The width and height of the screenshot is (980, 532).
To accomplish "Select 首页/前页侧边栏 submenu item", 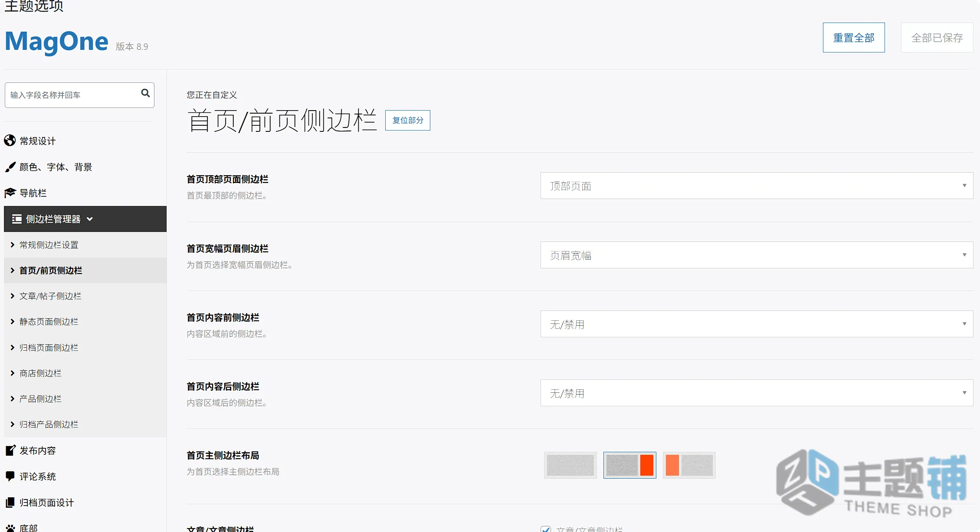I will click(85, 270).
